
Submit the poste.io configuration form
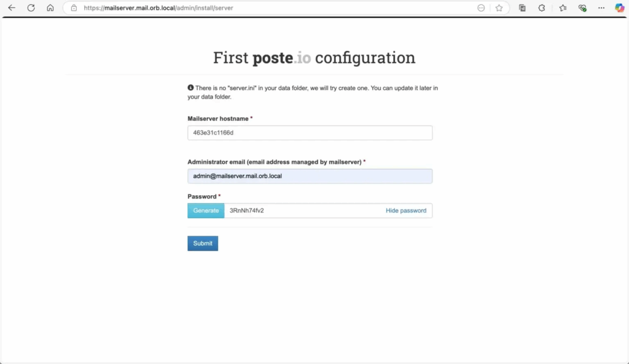[203, 244]
